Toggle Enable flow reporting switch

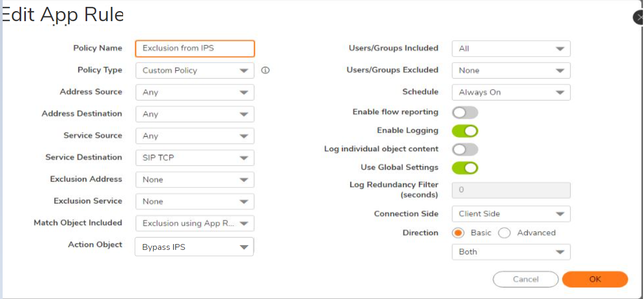(x=465, y=113)
